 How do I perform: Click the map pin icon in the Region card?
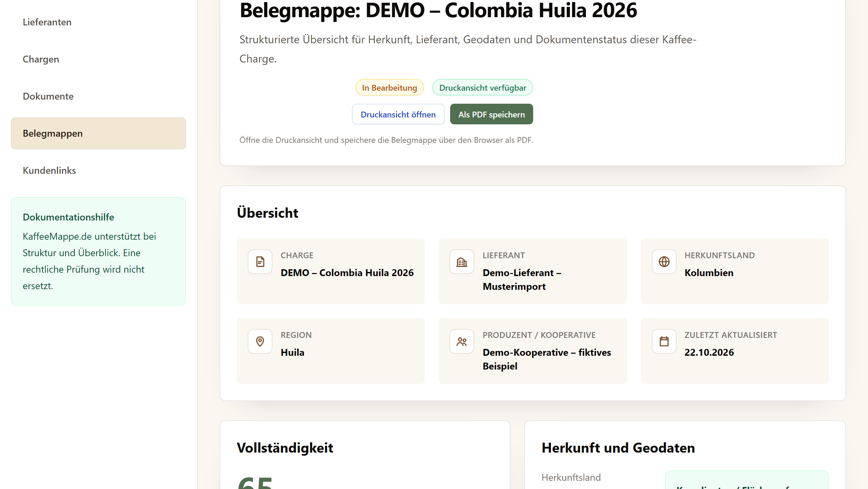[x=260, y=341]
